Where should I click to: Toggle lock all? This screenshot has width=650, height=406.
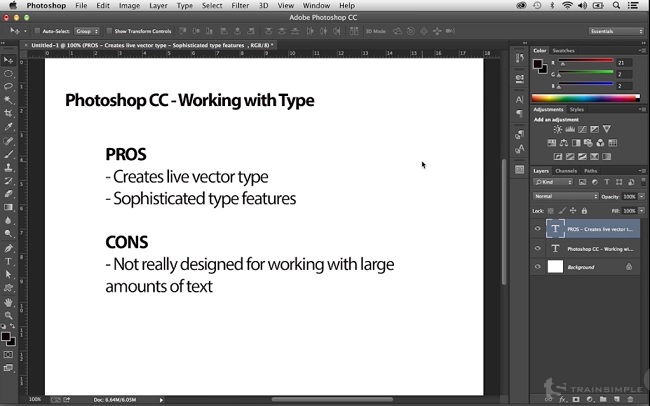pos(584,211)
